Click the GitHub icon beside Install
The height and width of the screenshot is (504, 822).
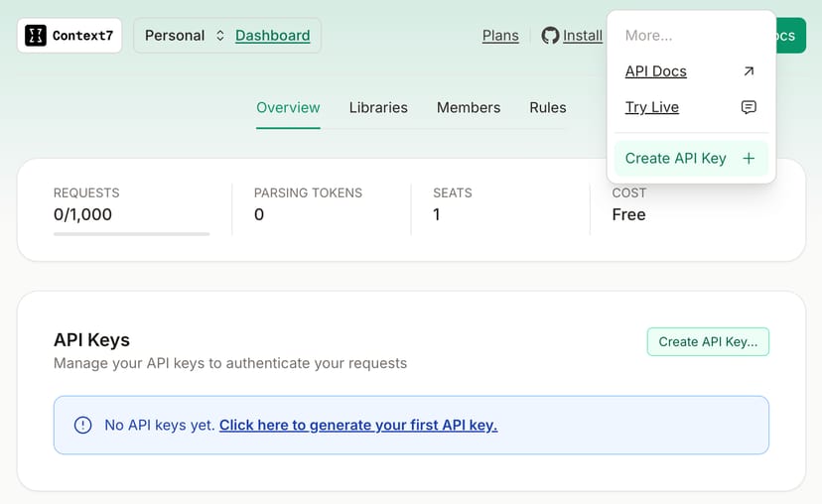pos(550,36)
